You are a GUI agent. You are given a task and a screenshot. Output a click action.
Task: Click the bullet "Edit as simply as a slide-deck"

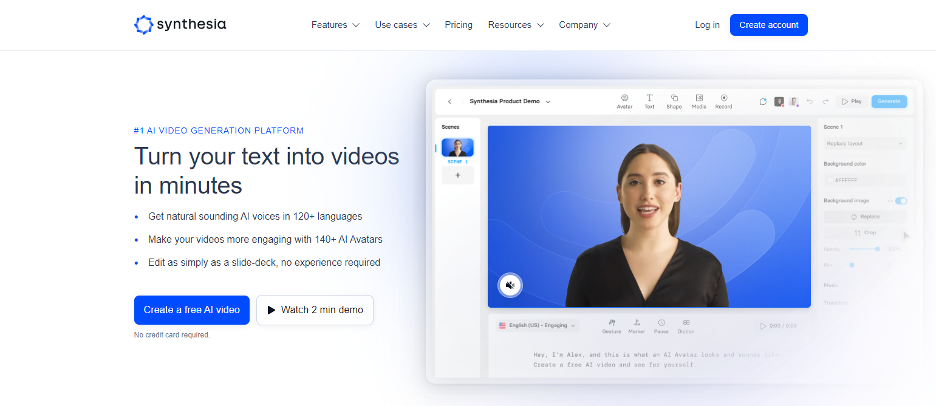(264, 262)
